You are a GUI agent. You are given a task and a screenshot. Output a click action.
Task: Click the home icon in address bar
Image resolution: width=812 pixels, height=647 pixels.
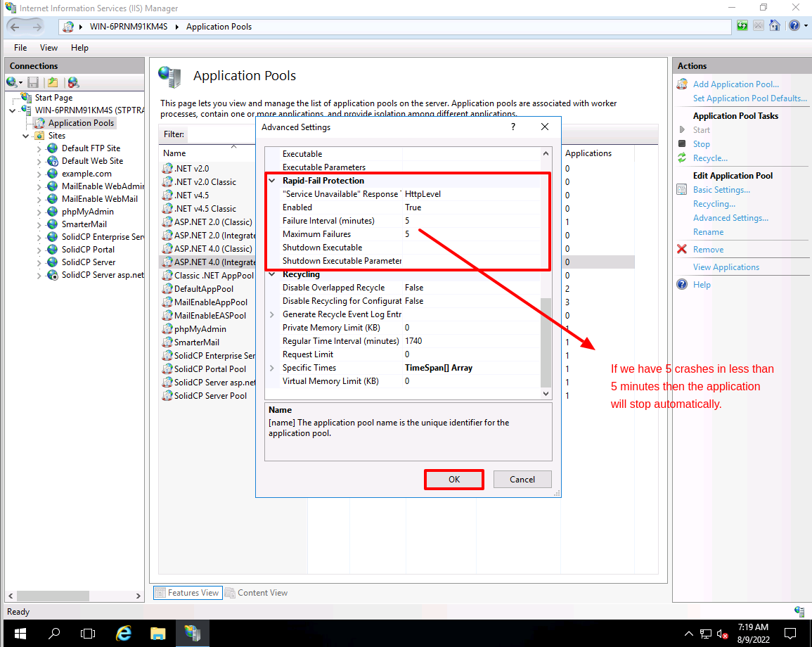click(x=775, y=26)
